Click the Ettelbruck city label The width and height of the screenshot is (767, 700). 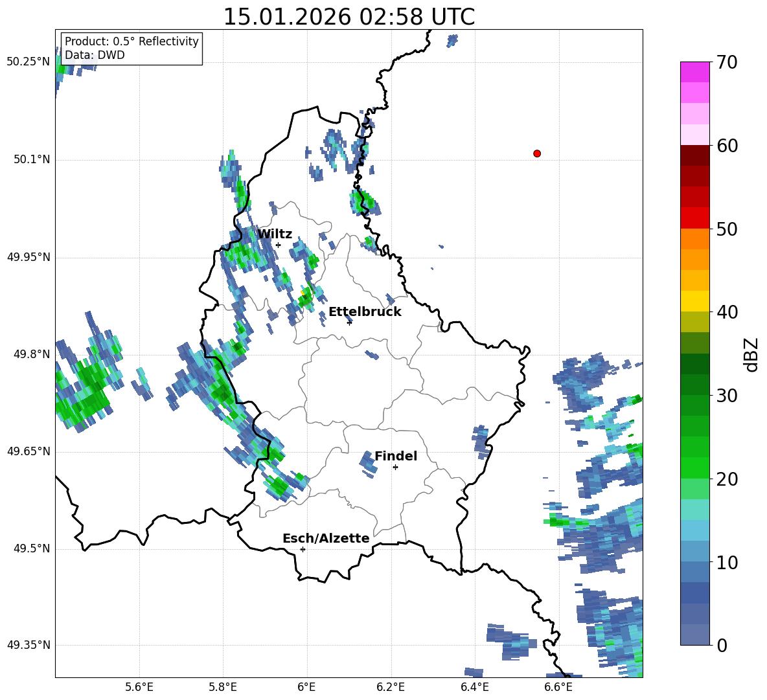pyautogui.click(x=365, y=312)
